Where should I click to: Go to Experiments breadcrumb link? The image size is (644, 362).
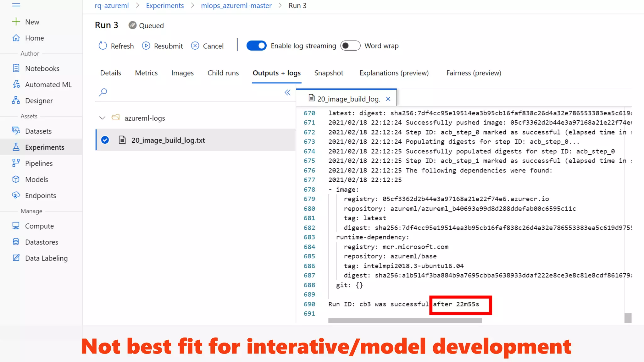click(165, 6)
